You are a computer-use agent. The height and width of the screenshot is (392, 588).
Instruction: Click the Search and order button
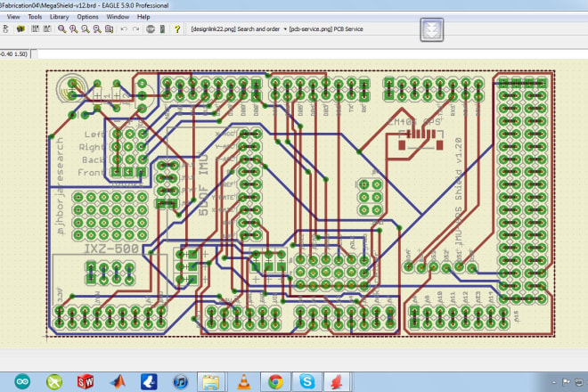coord(235,29)
